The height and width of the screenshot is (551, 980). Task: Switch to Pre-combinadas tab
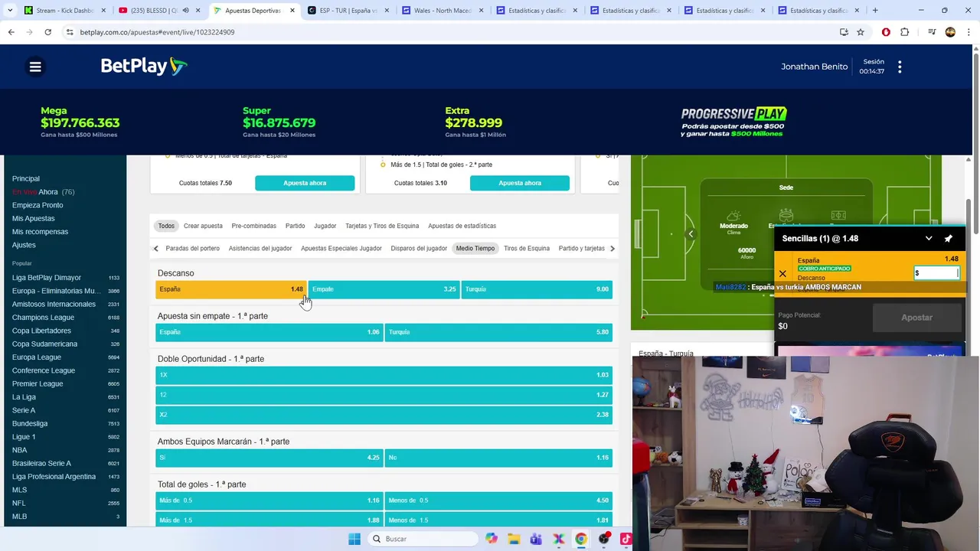(253, 226)
